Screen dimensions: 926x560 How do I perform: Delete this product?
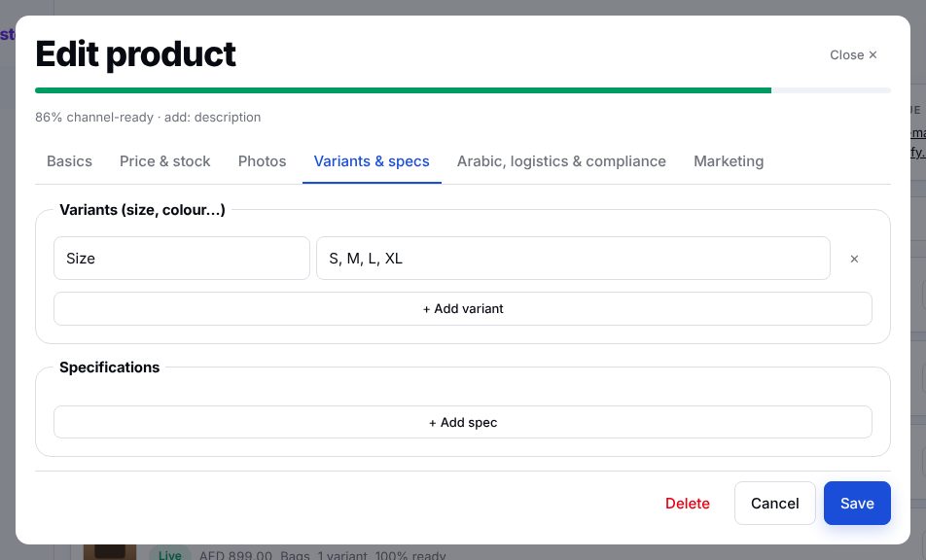[x=688, y=504]
